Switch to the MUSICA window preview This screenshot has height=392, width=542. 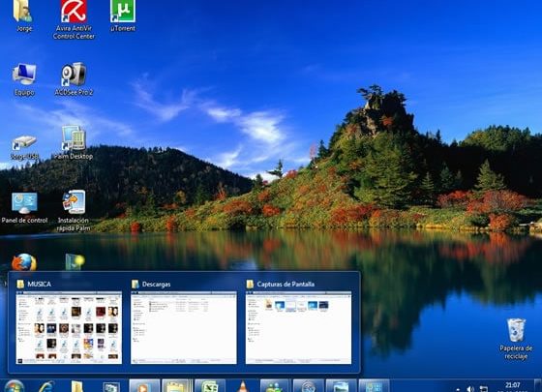click(69, 322)
